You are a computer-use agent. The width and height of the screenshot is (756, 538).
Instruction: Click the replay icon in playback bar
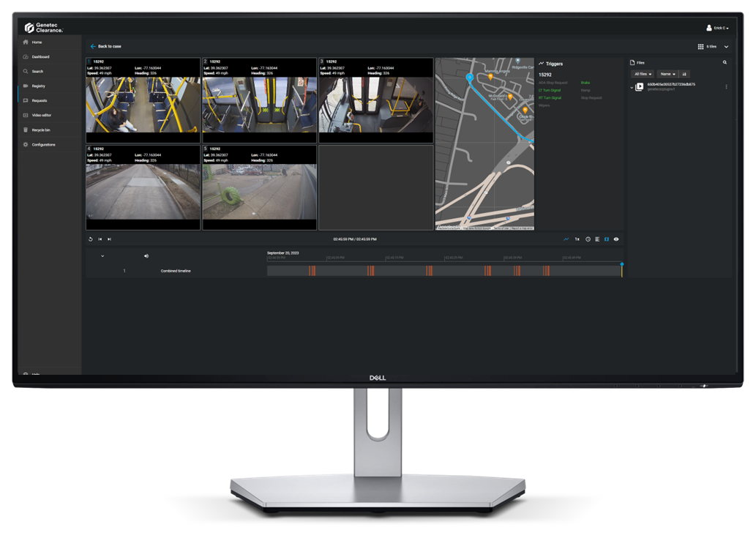pos(90,239)
